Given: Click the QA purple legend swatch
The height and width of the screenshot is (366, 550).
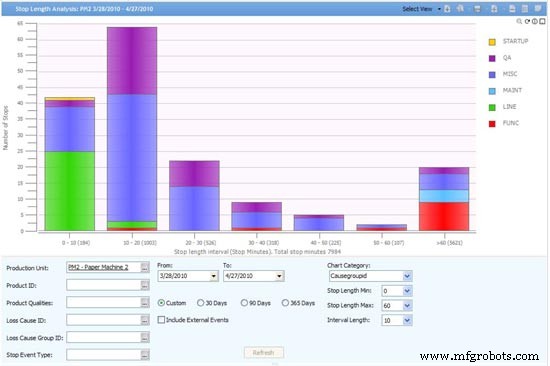Looking at the screenshot, I should click(x=492, y=58).
